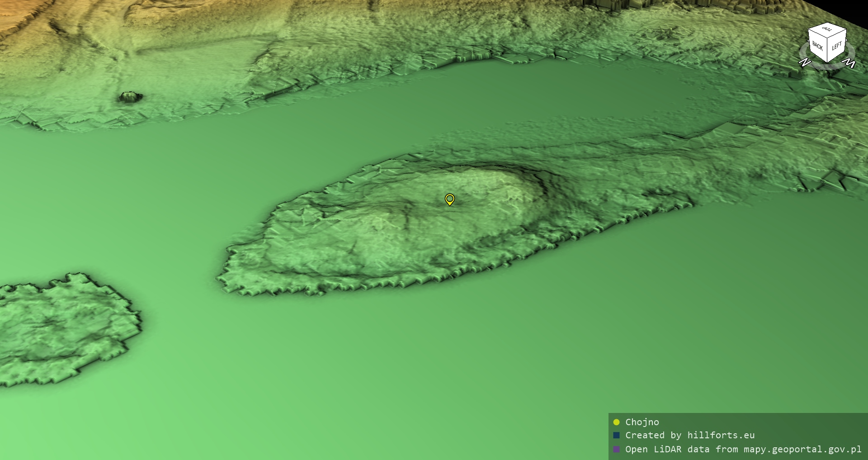Click the small isolated mound near upper-left shore
Image resolution: width=868 pixels, height=460 pixels.
click(x=130, y=97)
